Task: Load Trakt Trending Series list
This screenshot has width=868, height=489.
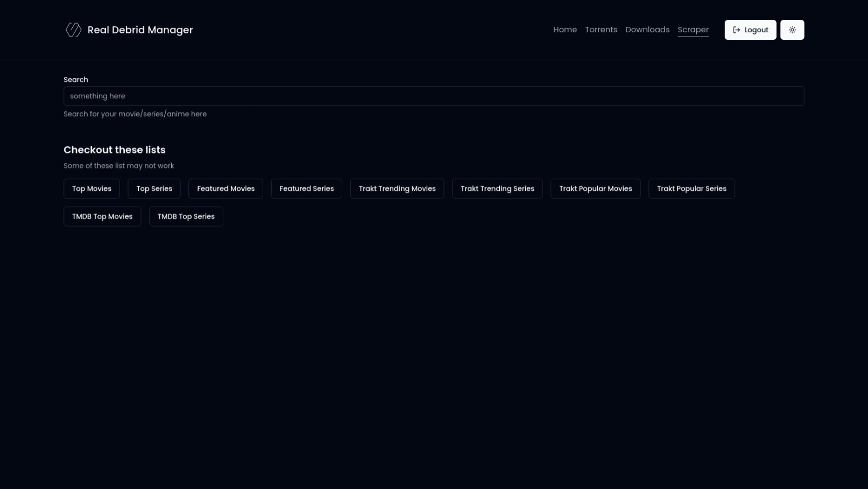Action: click(497, 188)
